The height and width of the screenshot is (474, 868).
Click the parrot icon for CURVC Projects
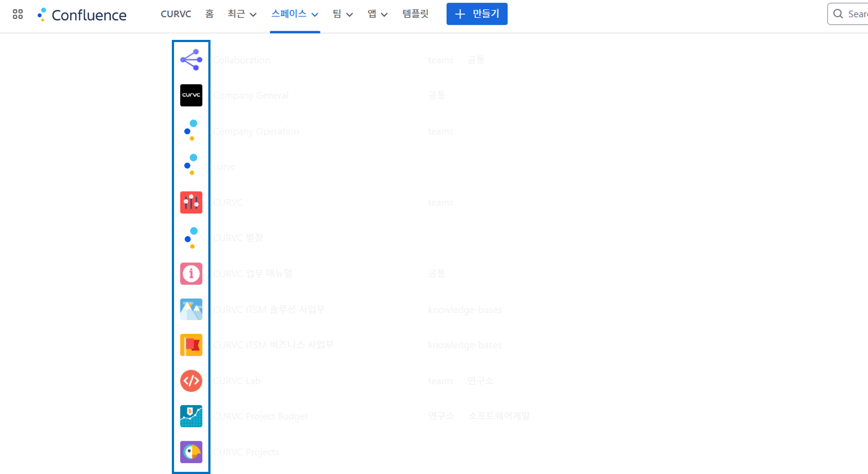tap(191, 452)
